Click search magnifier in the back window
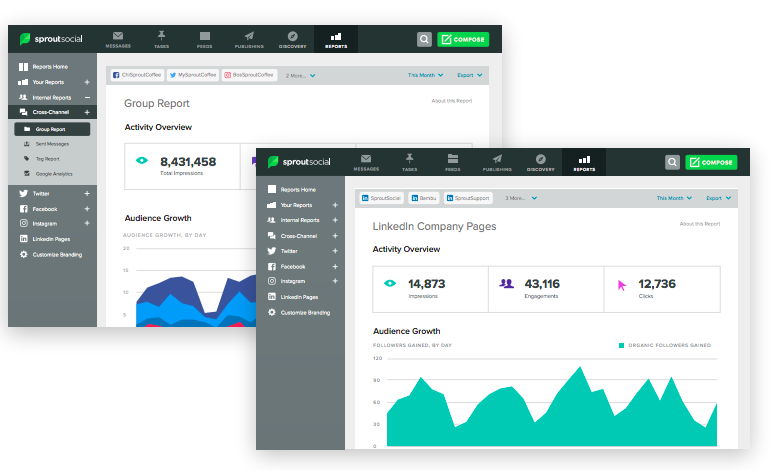The width and height of the screenshot is (771, 470). (x=424, y=39)
